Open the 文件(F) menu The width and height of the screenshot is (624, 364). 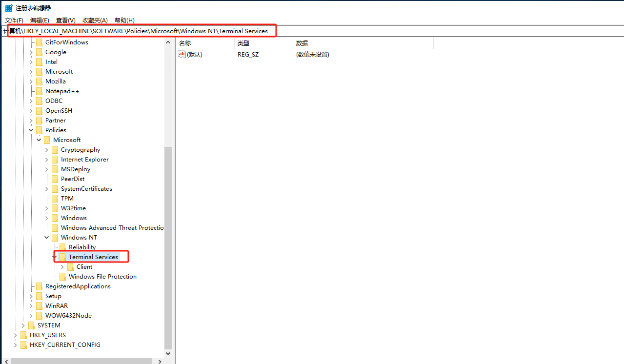coord(14,20)
